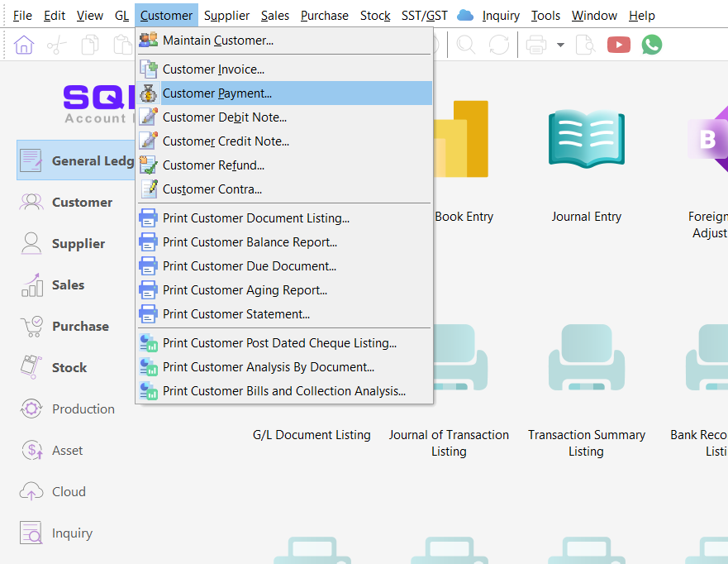Expand the Tools menu in the menu bar
This screenshot has width=728, height=564.
pyautogui.click(x=545, y=15)
